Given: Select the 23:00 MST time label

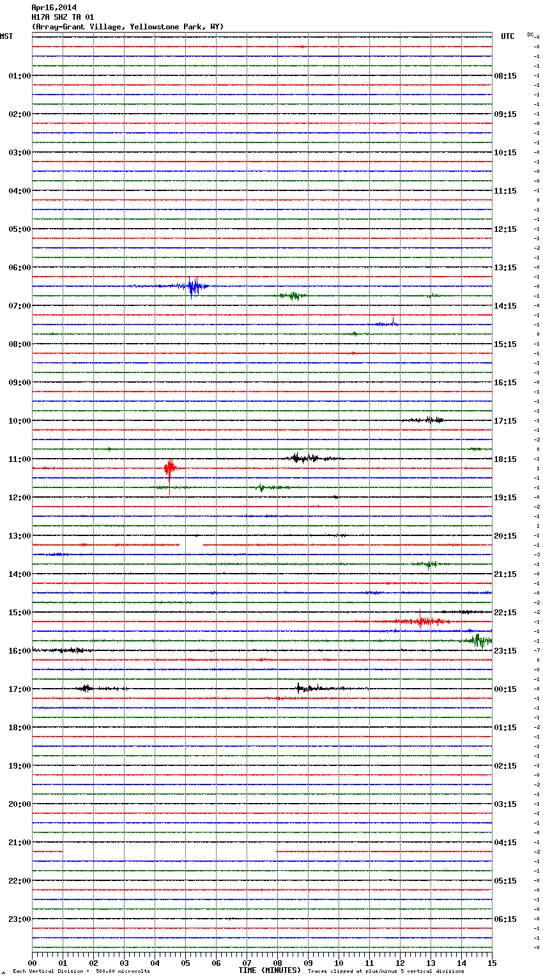Looking at the screenshot, I should point(20,919).
